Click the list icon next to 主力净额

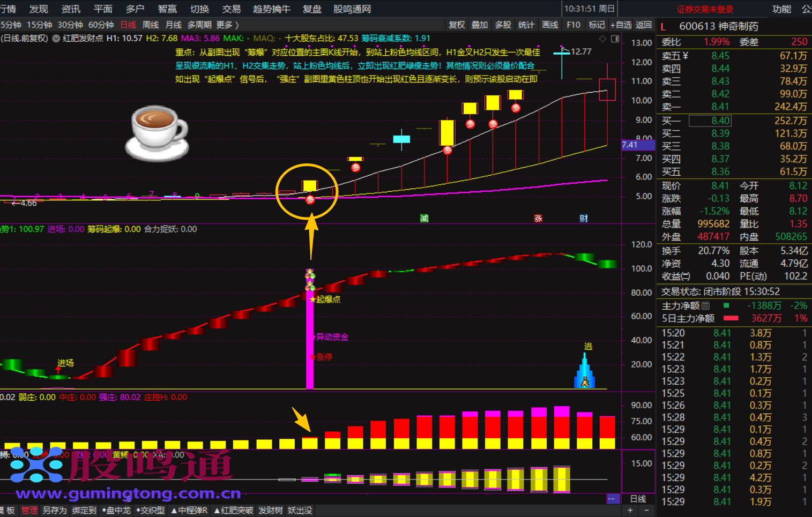click(x=705, y=305)
